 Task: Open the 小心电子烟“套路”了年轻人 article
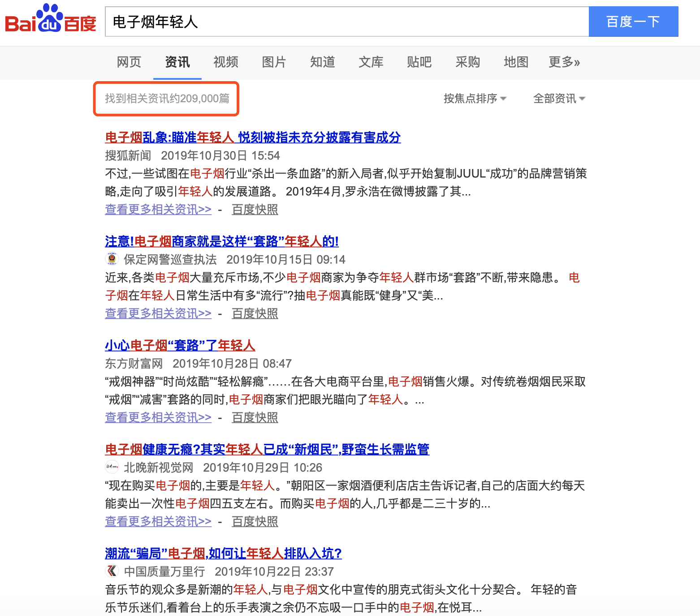tap(180, 345)
